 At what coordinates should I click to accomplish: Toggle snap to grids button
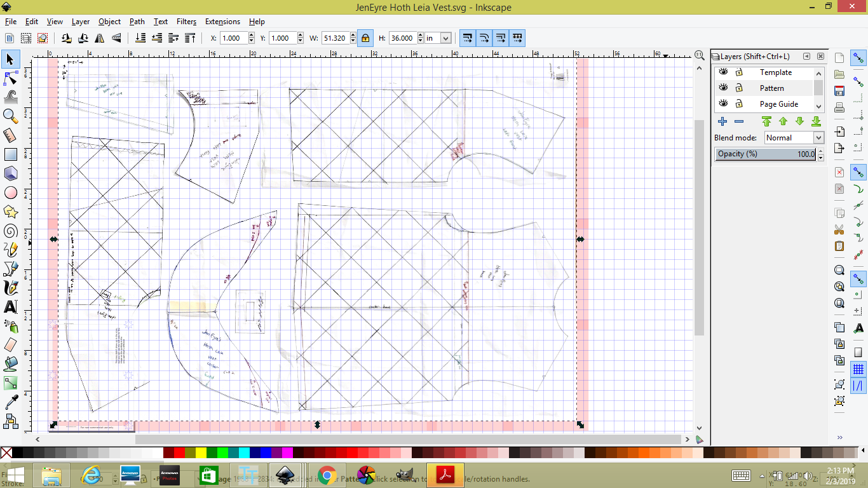tap(858, 370)
